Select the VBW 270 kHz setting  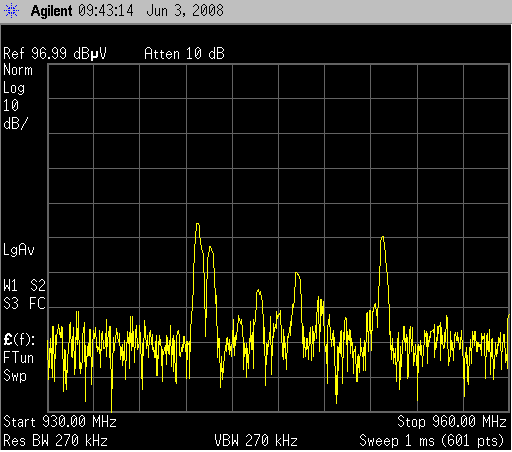tap(256, 441)
